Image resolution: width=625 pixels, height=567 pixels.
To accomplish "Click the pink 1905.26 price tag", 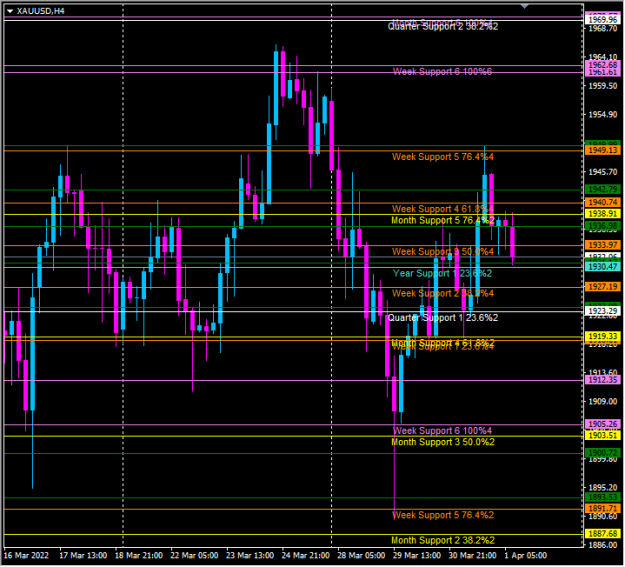I will click(603, 424).
